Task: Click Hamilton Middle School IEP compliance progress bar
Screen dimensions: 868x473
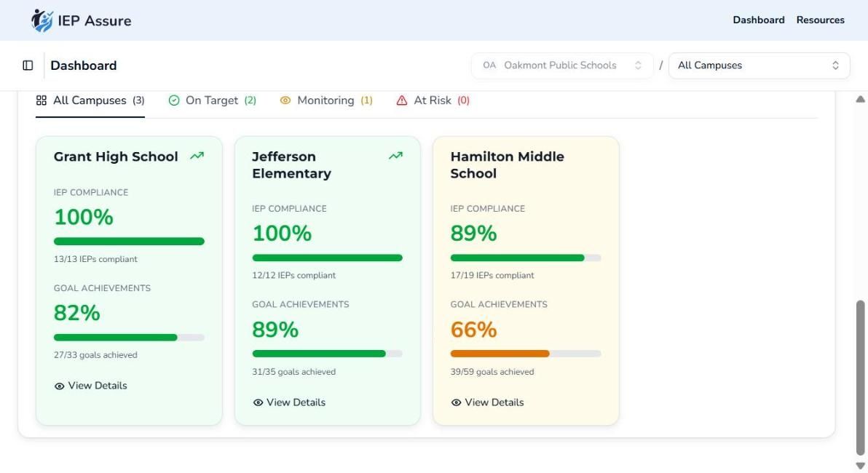Action: 526,258
